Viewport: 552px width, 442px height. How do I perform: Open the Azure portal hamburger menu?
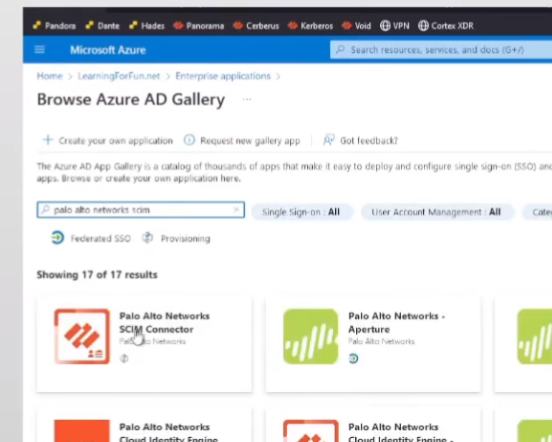click(x=39, y=50)
